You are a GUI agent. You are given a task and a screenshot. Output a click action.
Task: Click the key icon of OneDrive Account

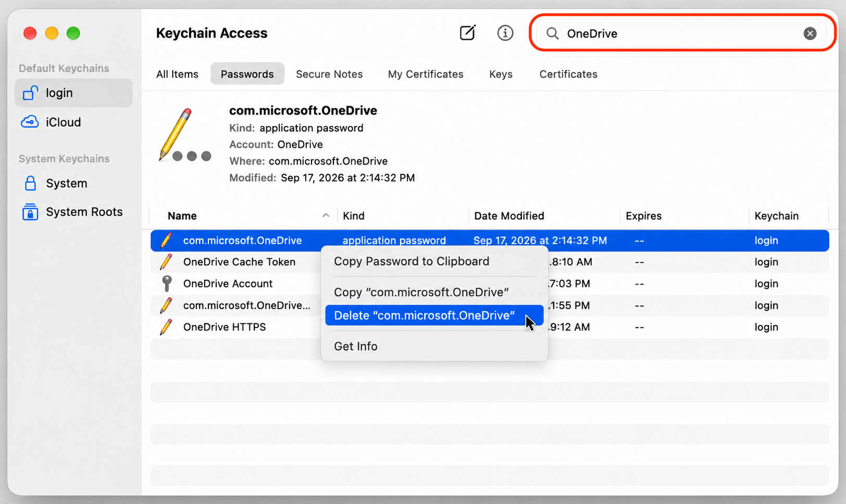167,284
